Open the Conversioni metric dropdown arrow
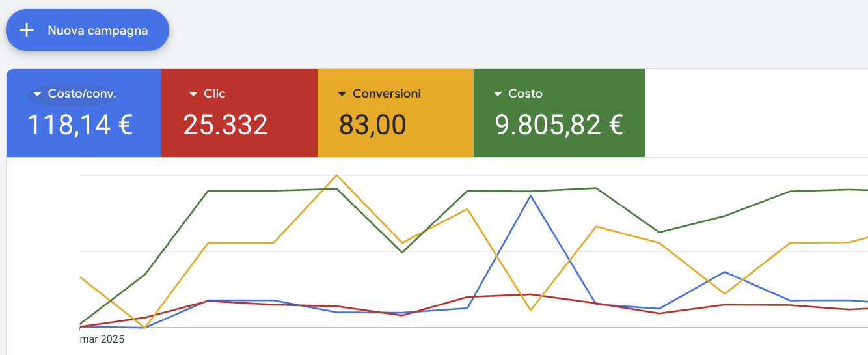Image resolution: width=868 pixels, height=355 pixels. point(342,94)
